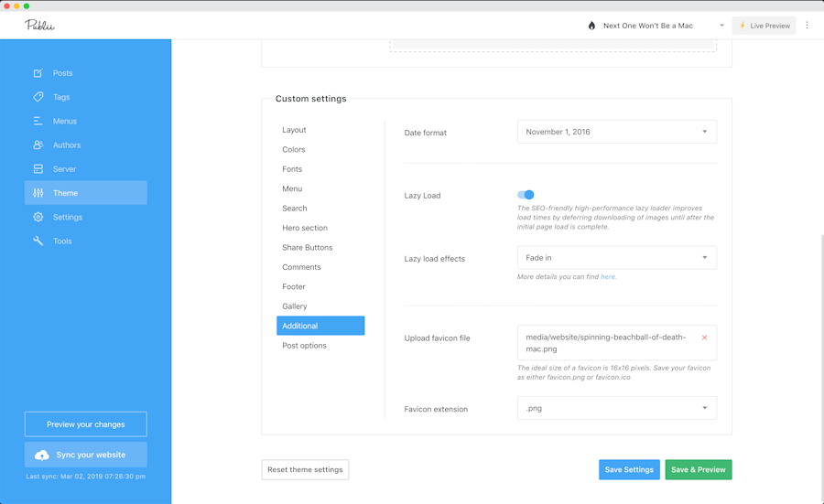Toggle the Lazy Load switch
Image resolution: width=824 pixels, height=504 pixels.
526,195
